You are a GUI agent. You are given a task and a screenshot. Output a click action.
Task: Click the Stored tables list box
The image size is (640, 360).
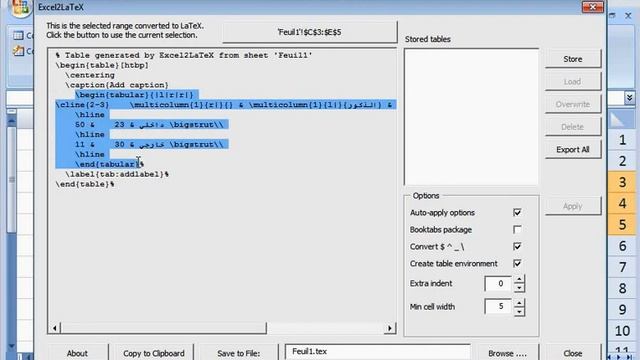pyautogui.click(x=471, y=117)
